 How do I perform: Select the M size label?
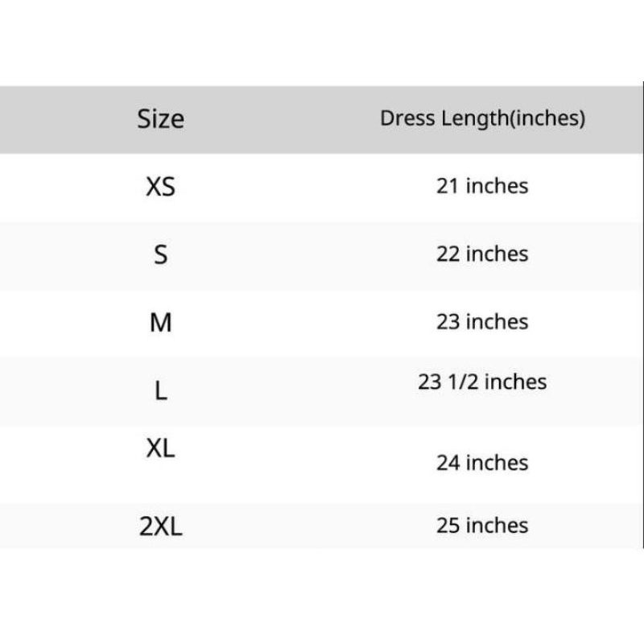point(160,323)
